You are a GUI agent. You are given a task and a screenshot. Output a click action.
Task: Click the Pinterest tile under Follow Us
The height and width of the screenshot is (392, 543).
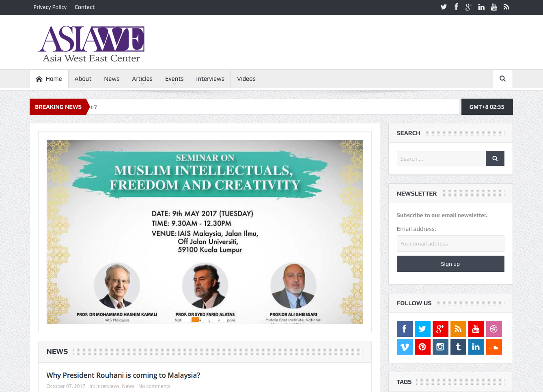pos(422,347)
